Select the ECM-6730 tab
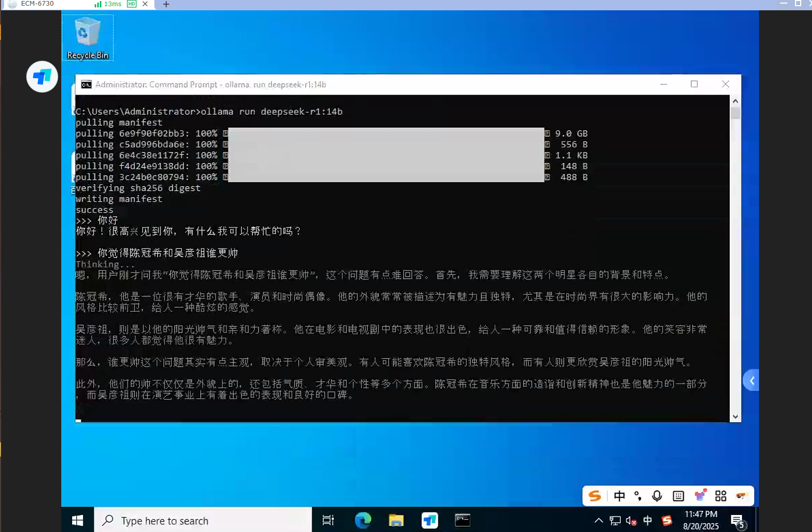Screen dimensions: 812x532 coord(37,4)
